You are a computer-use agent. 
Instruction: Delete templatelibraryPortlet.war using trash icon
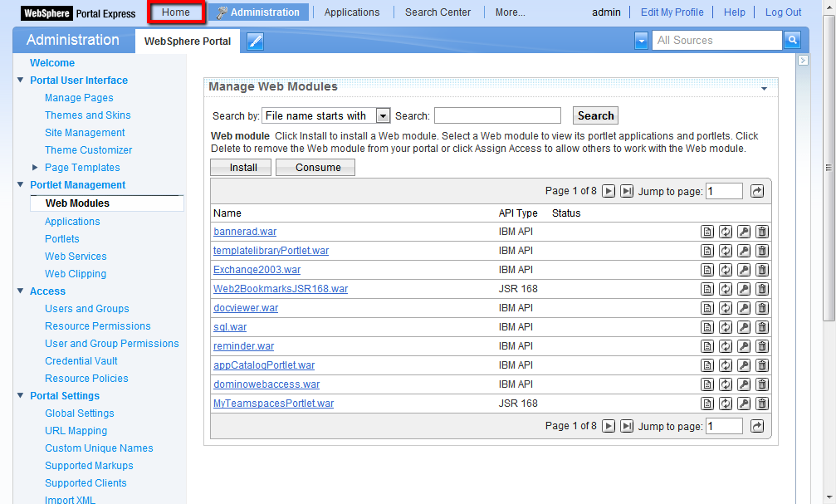[762, 251]
